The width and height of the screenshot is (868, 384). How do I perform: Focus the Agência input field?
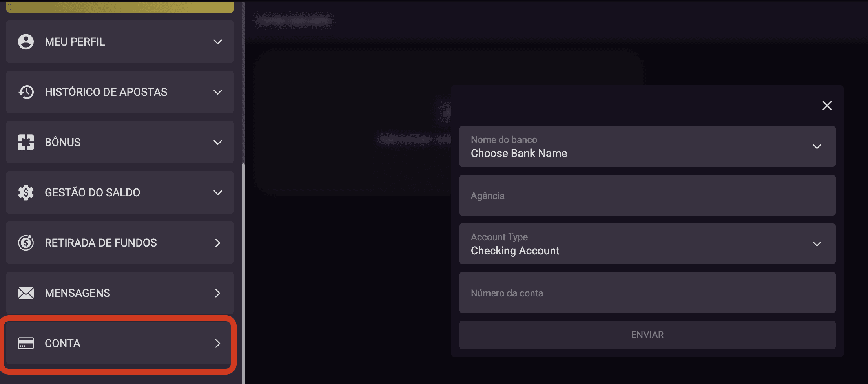pyautogui.click(x=647, y=195)
